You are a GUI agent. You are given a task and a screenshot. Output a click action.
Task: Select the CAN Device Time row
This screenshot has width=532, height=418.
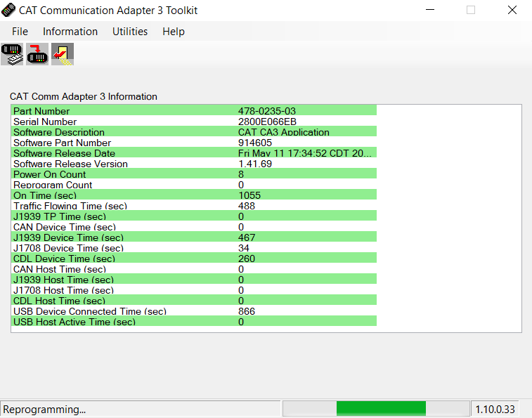pos(194,226)
